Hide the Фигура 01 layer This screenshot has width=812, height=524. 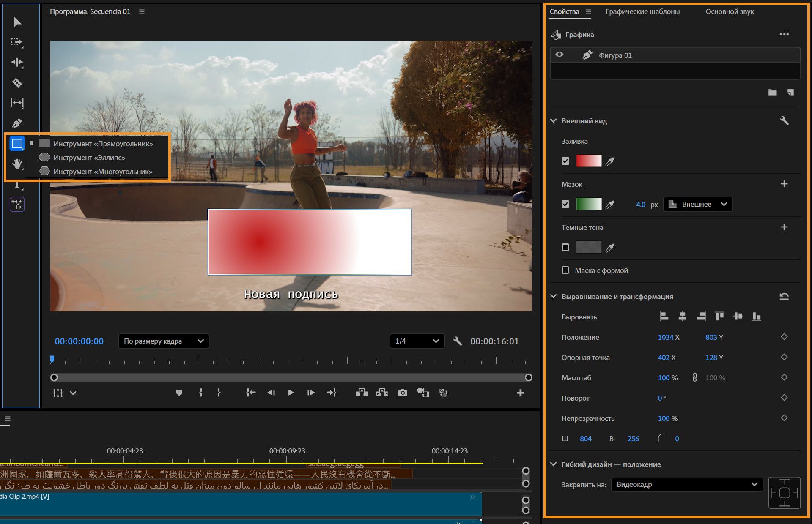pyautogui.click(x=560, y=55)
